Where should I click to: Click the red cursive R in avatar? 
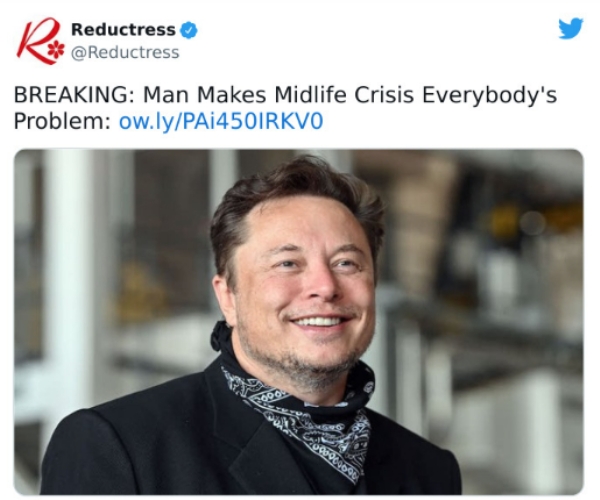pyautogui.click(x=36, y=39)
